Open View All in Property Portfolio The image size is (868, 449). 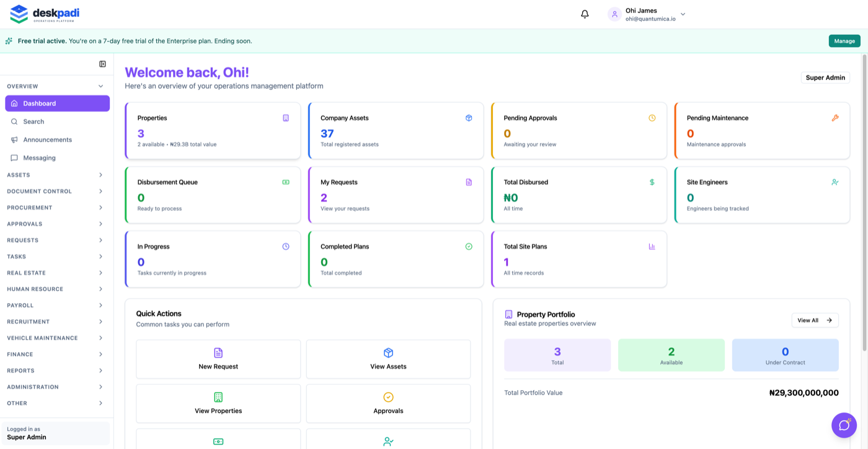[815, 320]
